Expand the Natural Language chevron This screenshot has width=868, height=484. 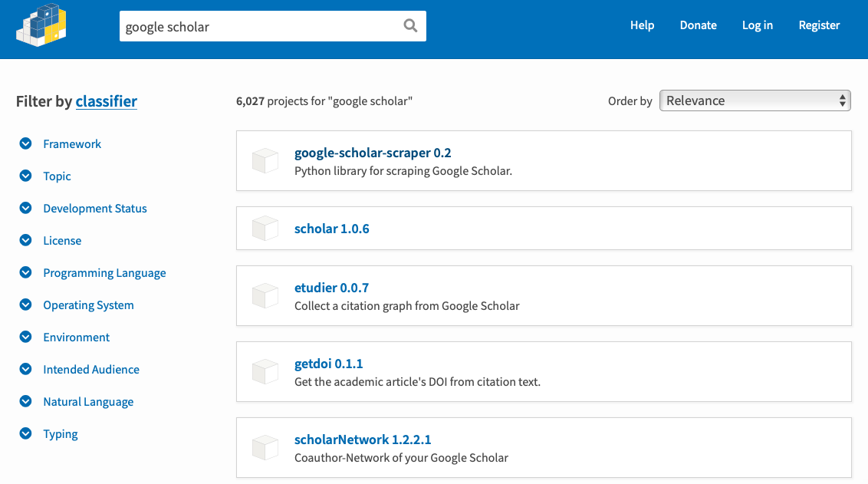pyautogui.click(x=25, y=401)
